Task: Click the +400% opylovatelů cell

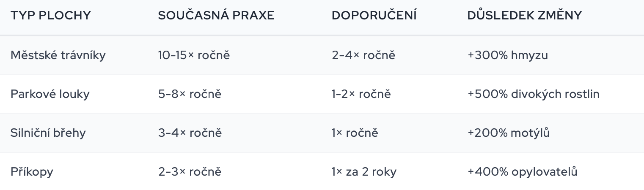Action: click(522, 172)
